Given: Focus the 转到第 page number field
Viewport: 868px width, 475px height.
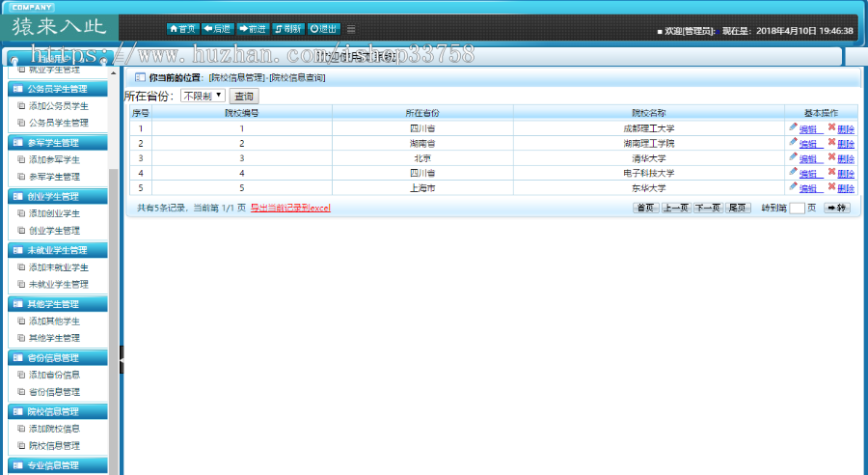Looking at the screenshot, I should [797, 209].
